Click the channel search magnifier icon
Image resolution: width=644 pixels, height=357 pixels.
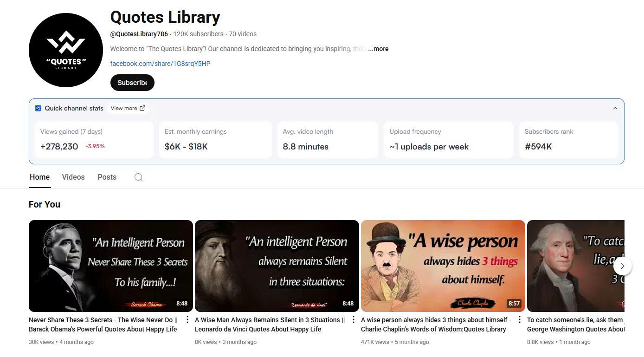138,177
